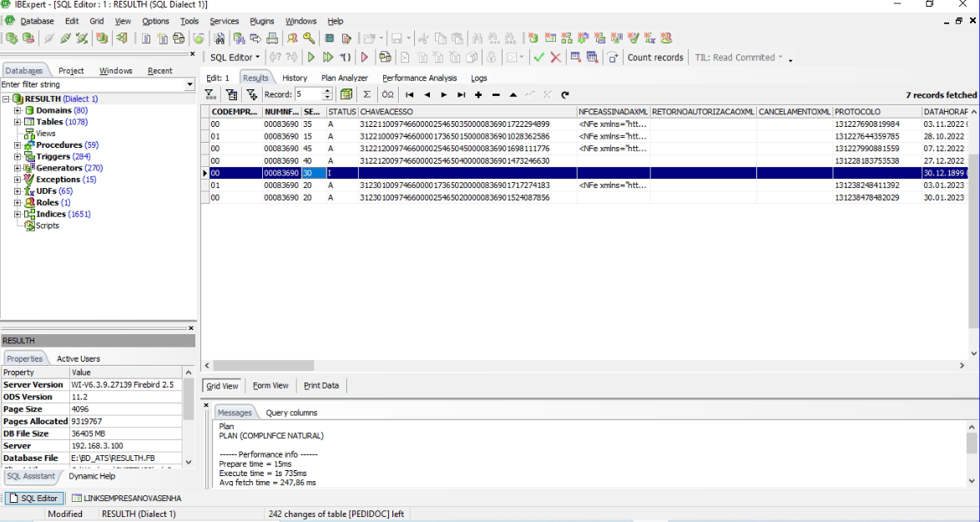Screen dimensions: 980x522
Task: Insert a new record with the plus icon
Action: pos(478,95)
